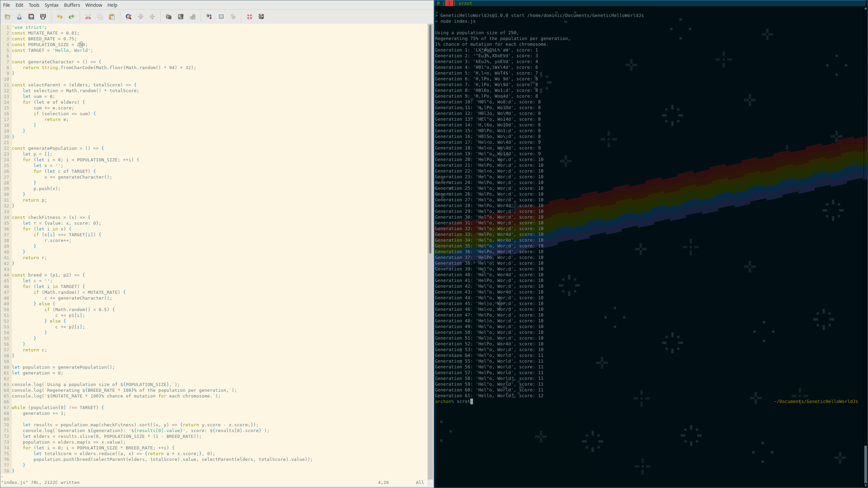Click the 'All' scroll indicator in status line
Image resolution: width=868 pixels, height=488 pixels.
tap(420, 483)
